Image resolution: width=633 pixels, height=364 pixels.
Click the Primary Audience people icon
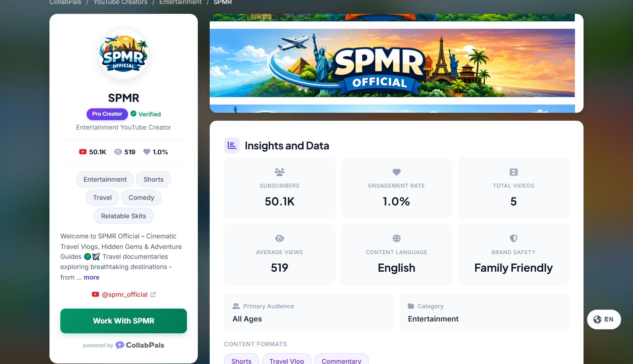(236, 306)
